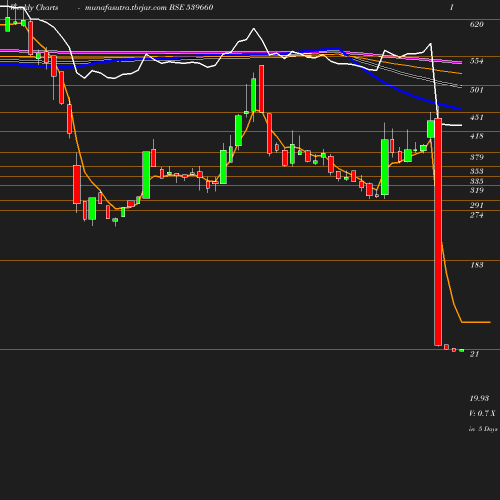The width and height of the screenshot is (500, 500).
Task: Click the 451 price level label
Action: 476,117
